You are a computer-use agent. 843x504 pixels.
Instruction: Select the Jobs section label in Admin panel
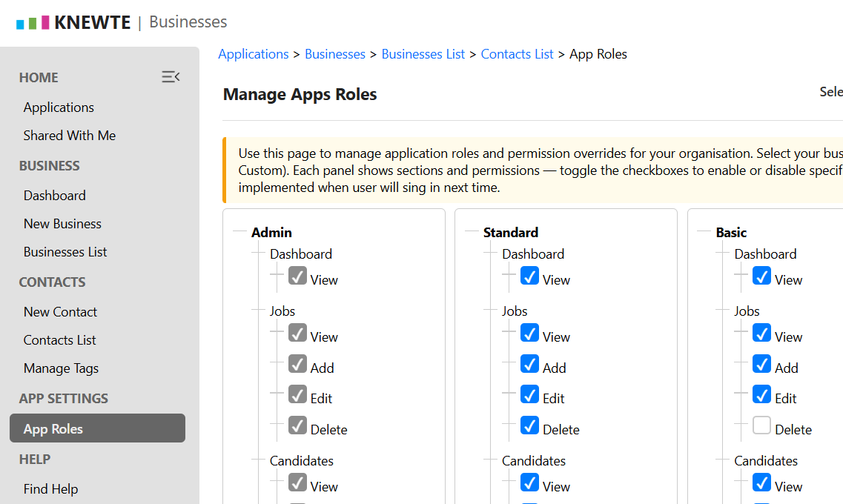(x=282, y=311)
